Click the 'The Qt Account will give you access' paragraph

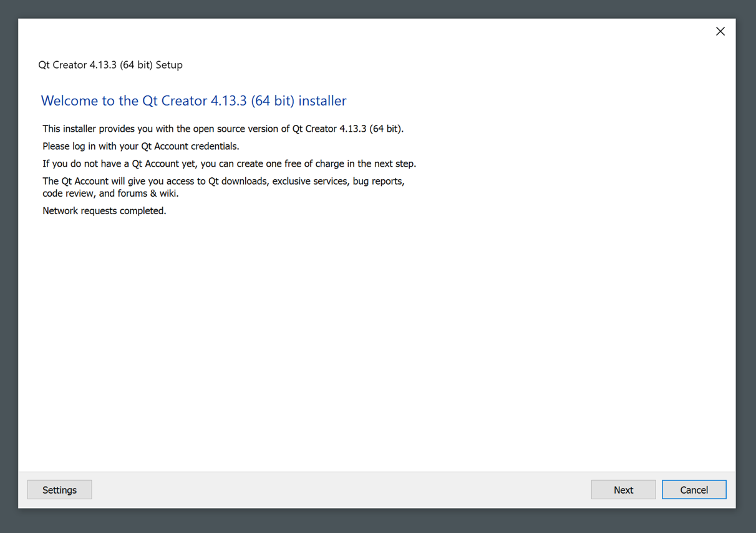pyautogui.click(x=224, y=187)
